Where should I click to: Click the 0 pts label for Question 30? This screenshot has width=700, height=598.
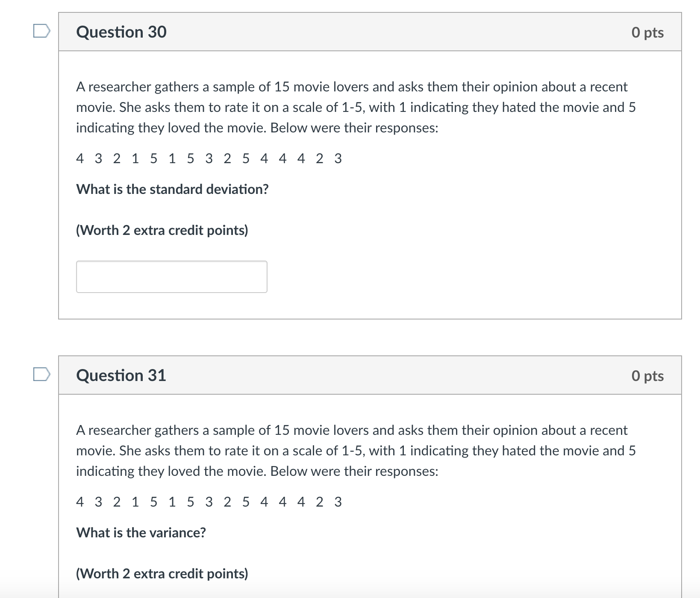click(648, 32)
